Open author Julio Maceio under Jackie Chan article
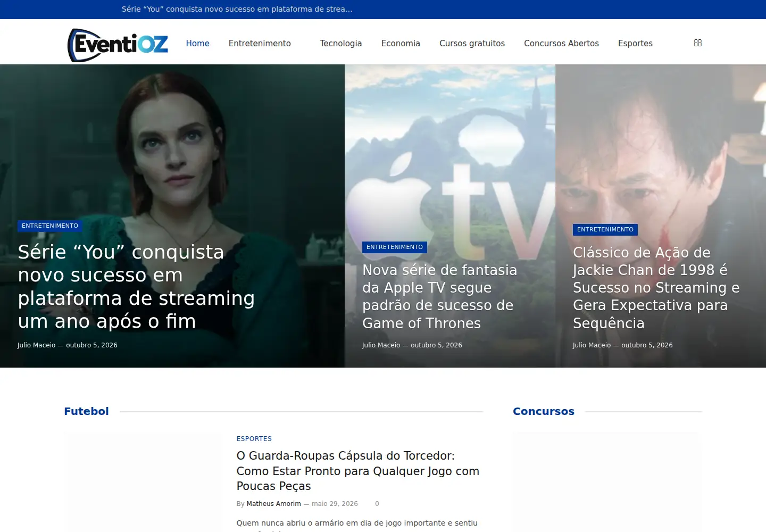Image resolution: width=766 pixels, height=532 pixels. [592, 345]
